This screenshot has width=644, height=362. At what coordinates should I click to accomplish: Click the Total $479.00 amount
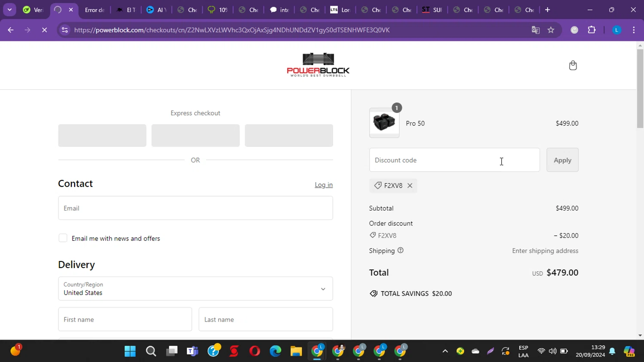tap(562, 273)
